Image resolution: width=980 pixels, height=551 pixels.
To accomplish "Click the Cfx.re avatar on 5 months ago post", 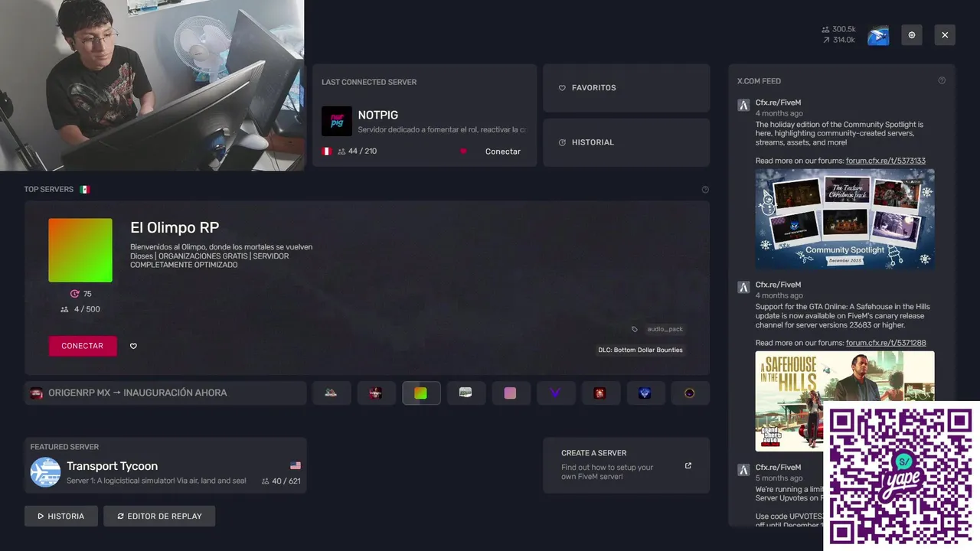I will [x=743, y=469].
